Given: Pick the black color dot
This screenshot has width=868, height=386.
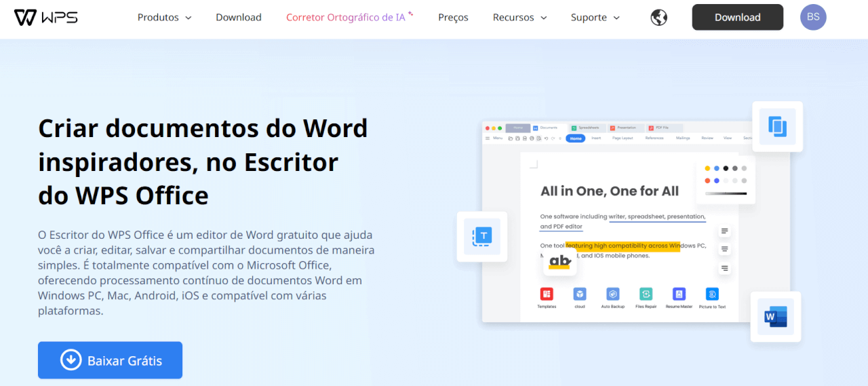Looking at the screenshot, I should (726, 168).
